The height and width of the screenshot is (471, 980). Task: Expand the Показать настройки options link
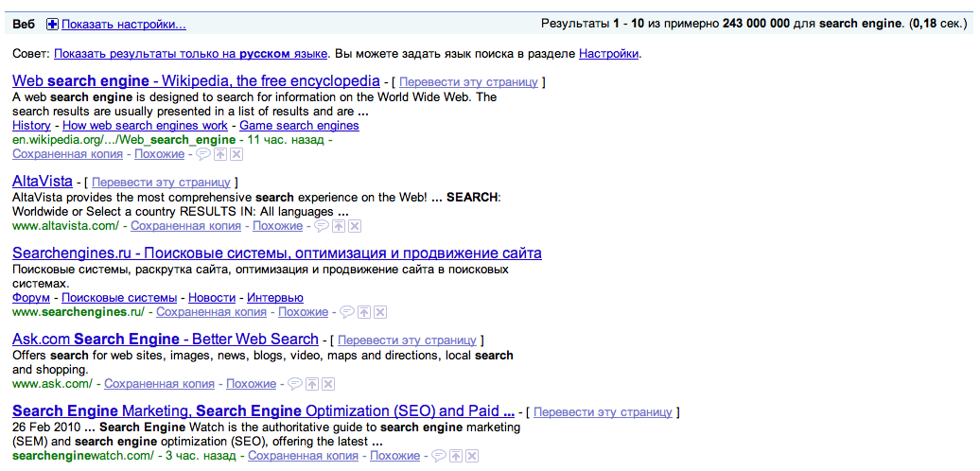(124, 25)
